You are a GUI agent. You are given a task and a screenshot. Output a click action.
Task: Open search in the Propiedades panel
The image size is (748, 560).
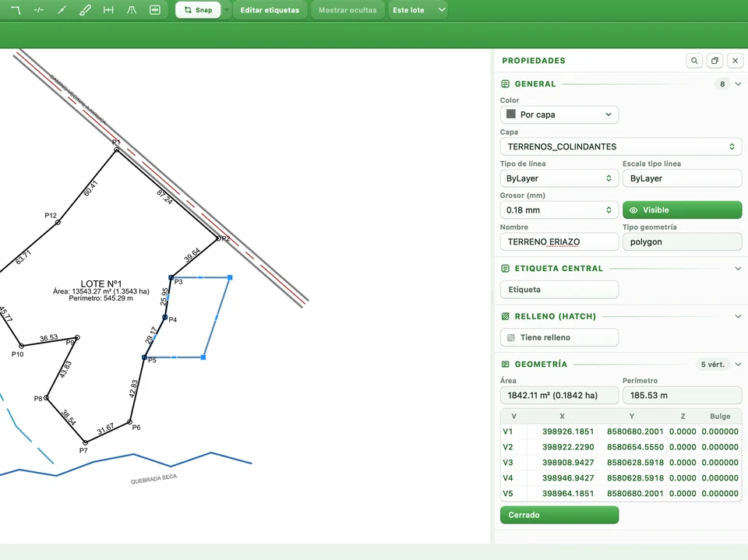click(694, 61)
